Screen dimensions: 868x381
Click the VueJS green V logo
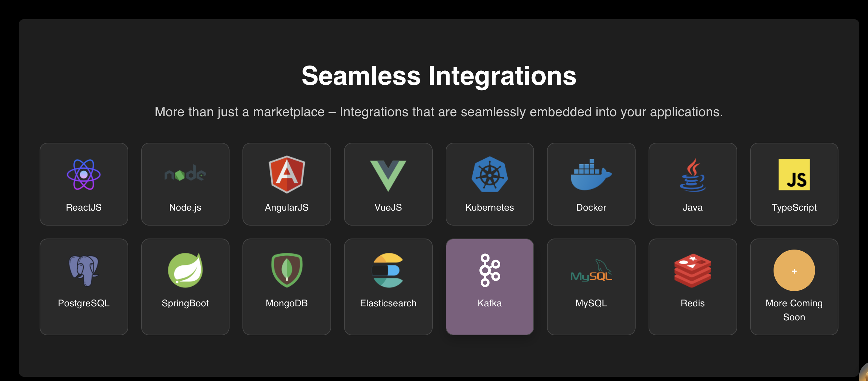coord(388,175)
